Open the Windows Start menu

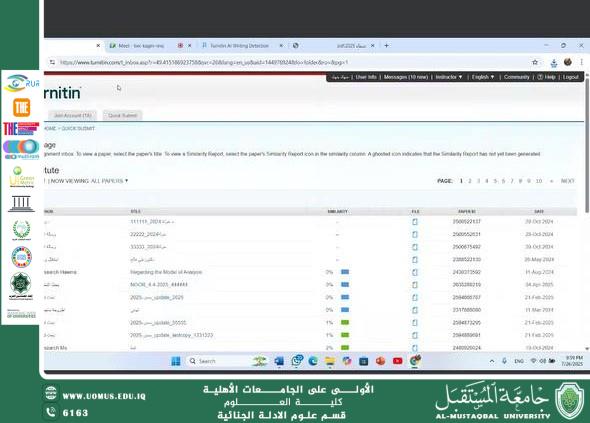(x=176, y=361)
